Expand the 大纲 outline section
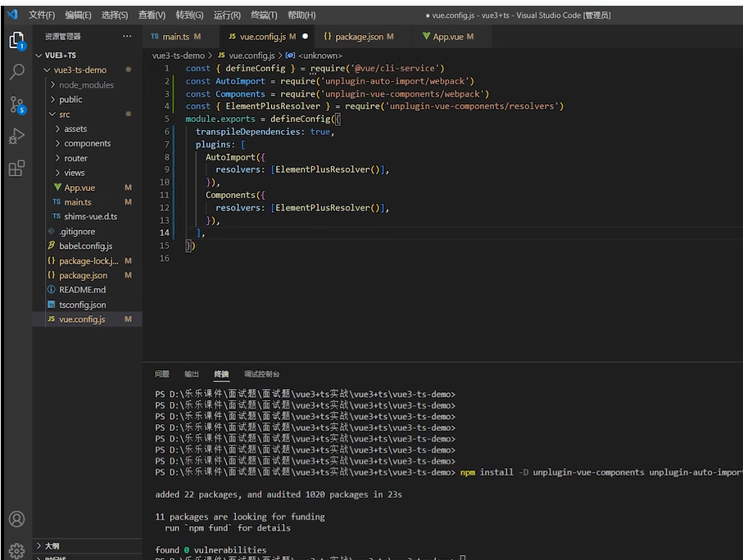 pyautogui.click(x=52, y=545)
